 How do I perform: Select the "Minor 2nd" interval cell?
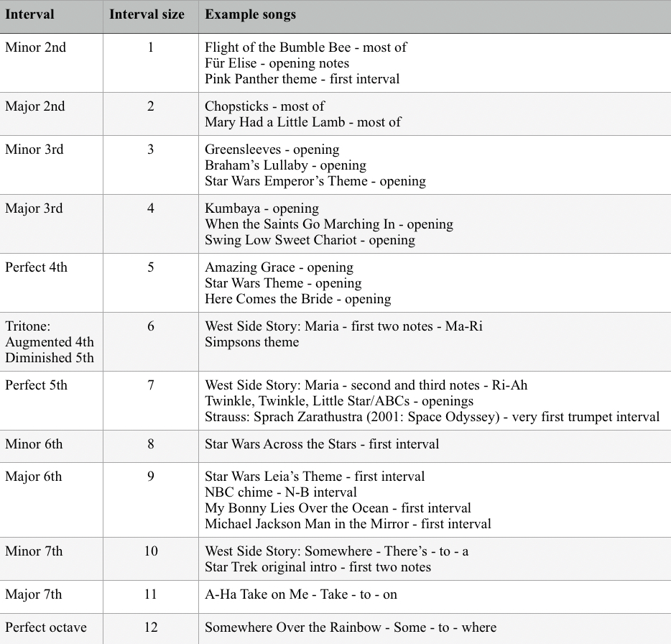(35, 47)
